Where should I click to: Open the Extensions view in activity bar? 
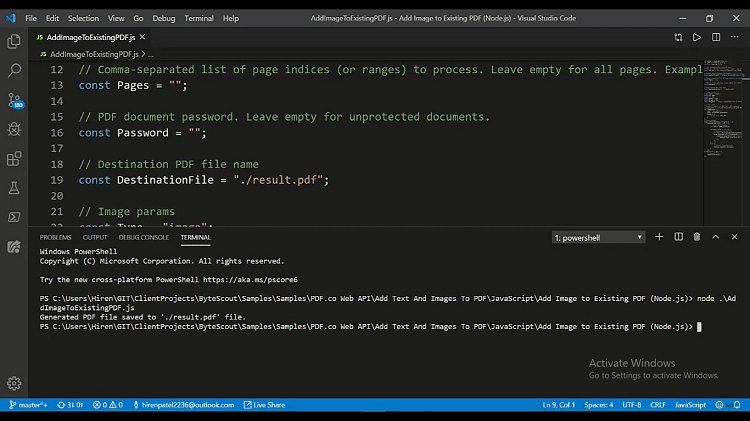coord(14,158)
